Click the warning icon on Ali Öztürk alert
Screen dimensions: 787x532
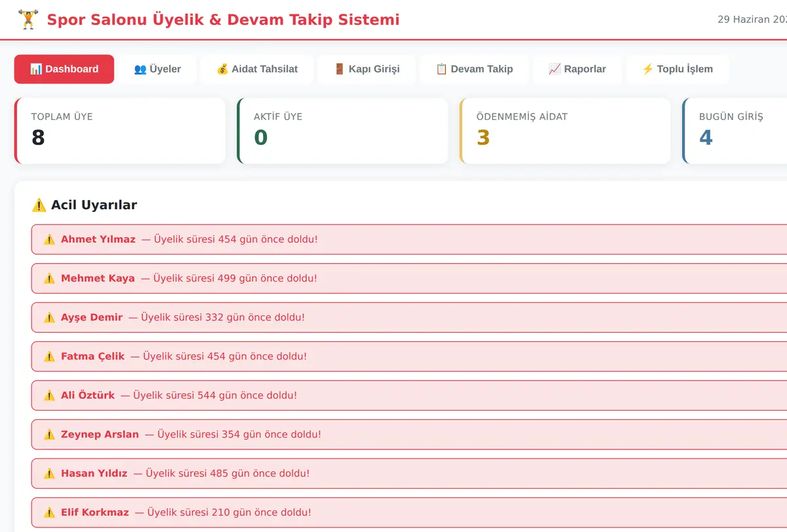49,396
